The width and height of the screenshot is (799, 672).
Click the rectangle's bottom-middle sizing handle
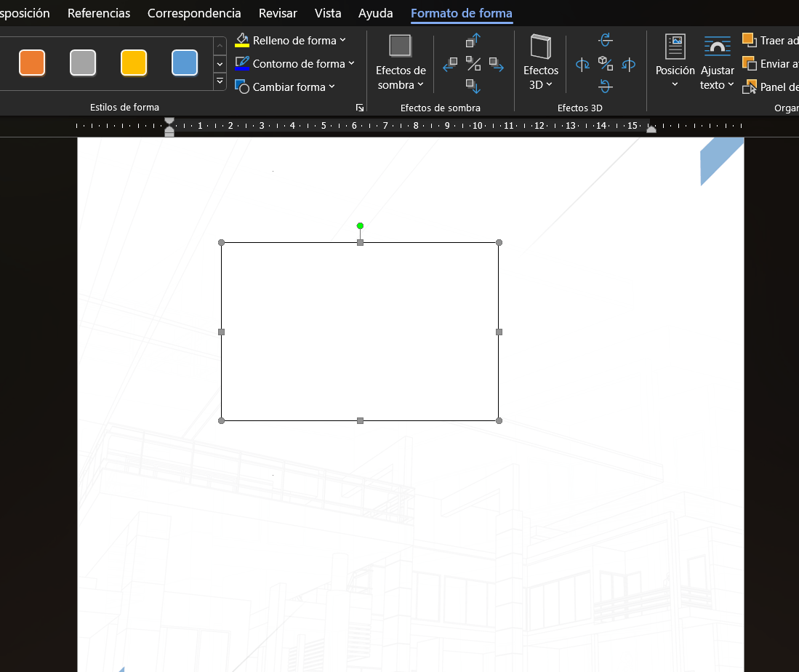pos(361,420)
